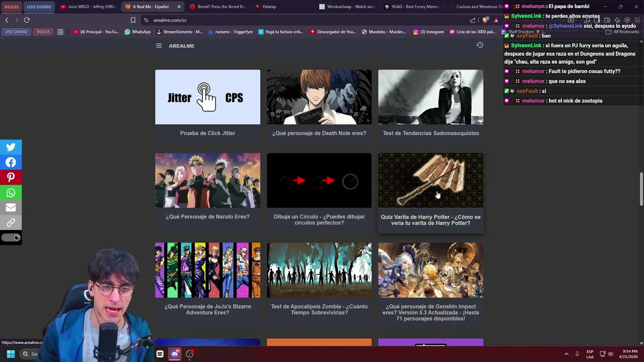
Task: Open Pagá tu factura online bookmark
Action: [281, 32]
